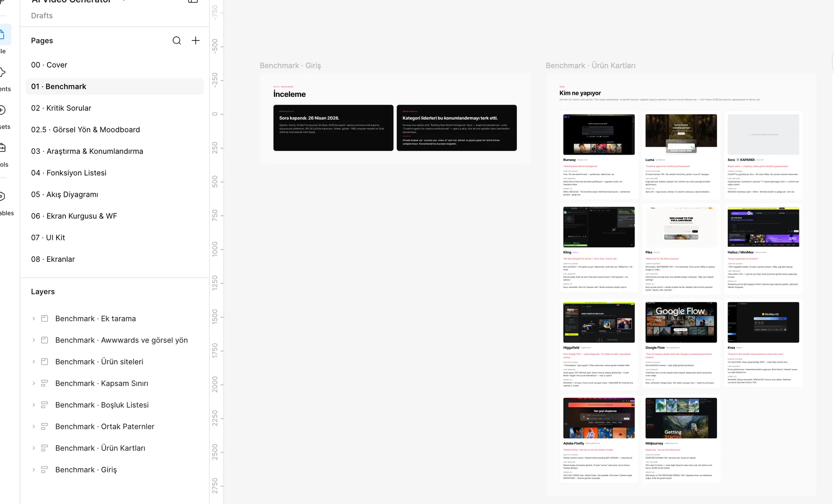Expand the Benchmark · Kapsam Sınırı layer

click(x=34, y=384)
